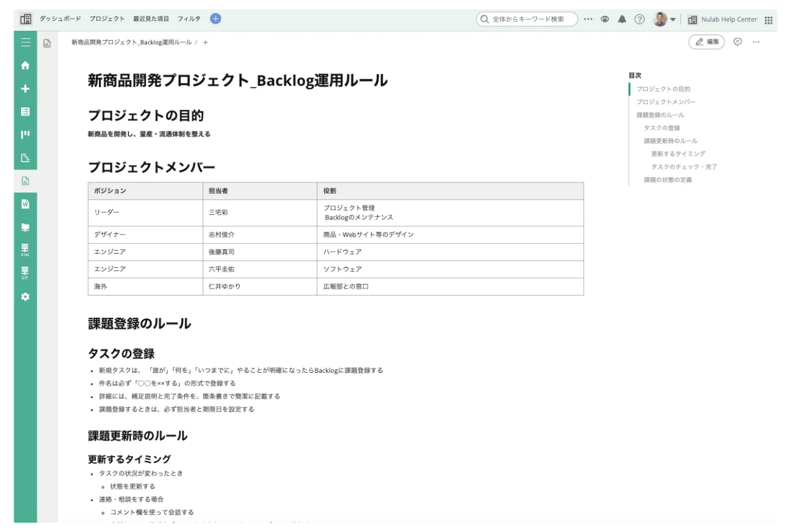Click the bullet 状態を更新する
Viewport: 791px width, 532px height.
(x=132, y=486)
